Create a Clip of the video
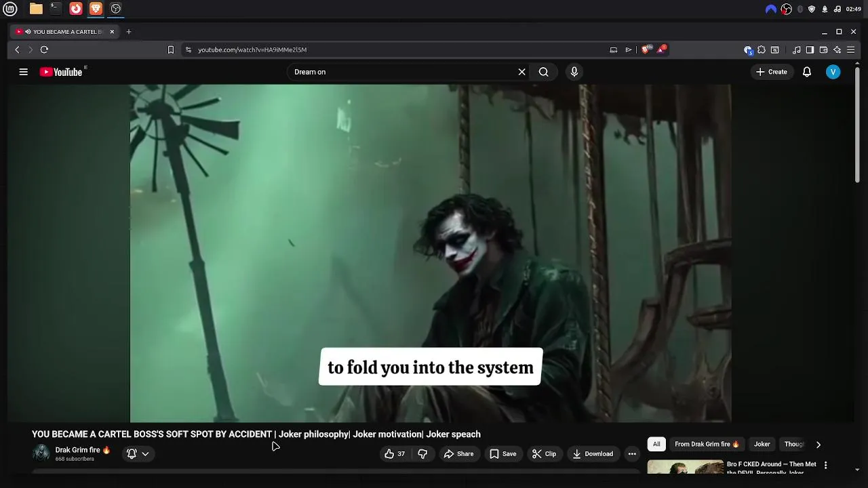Image resolution: width=868 pixels, height=488 pixels. coord(544,454)
